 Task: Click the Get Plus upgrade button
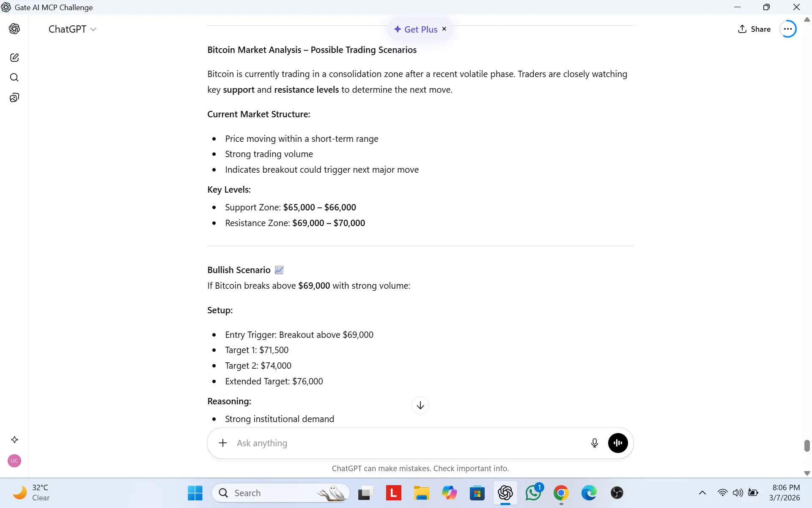[416, 29]
